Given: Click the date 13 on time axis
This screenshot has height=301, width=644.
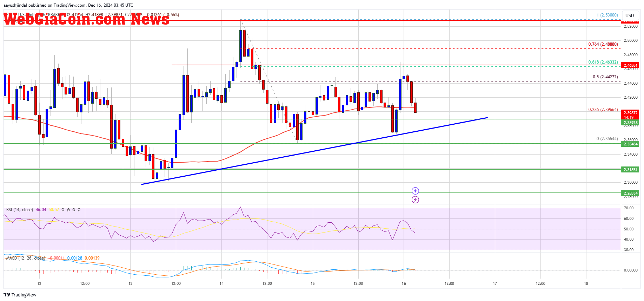Looking at the screenshot, I should point(130,283).
